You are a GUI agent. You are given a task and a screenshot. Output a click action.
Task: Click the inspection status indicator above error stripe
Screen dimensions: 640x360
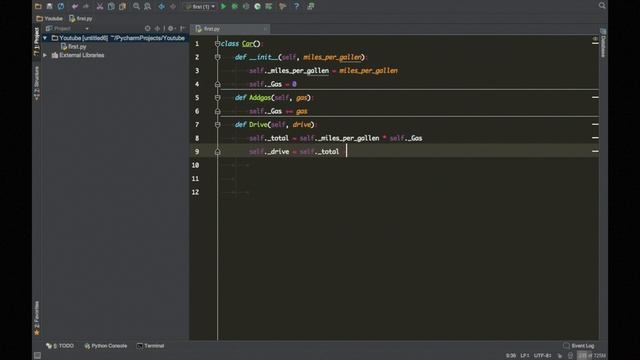pos(595,39)
